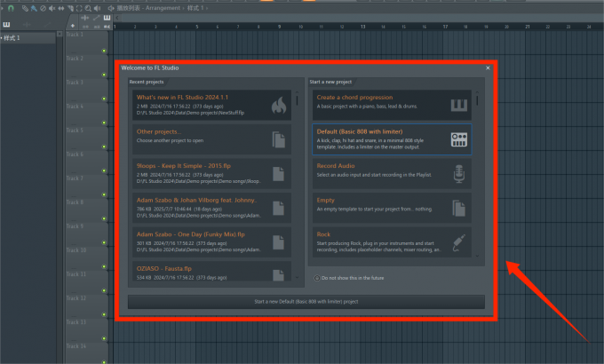Viewport: 604px width, 364px height.
Task: Click the add track plus button
Action: [x=73, y=26]
